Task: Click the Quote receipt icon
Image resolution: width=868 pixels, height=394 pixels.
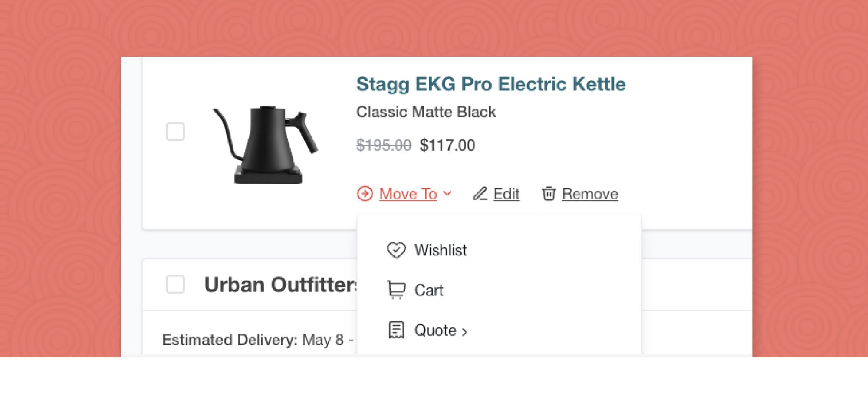Action: (396, 331)
